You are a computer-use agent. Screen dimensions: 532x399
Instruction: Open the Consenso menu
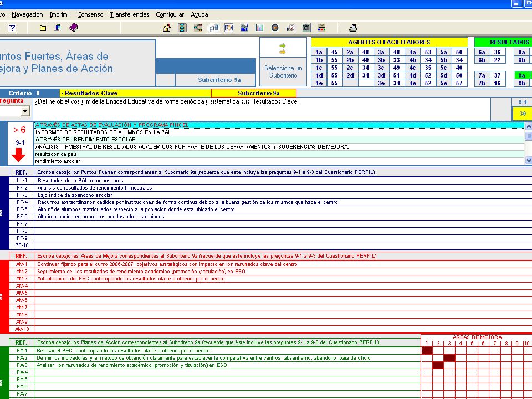coord(90,14)
